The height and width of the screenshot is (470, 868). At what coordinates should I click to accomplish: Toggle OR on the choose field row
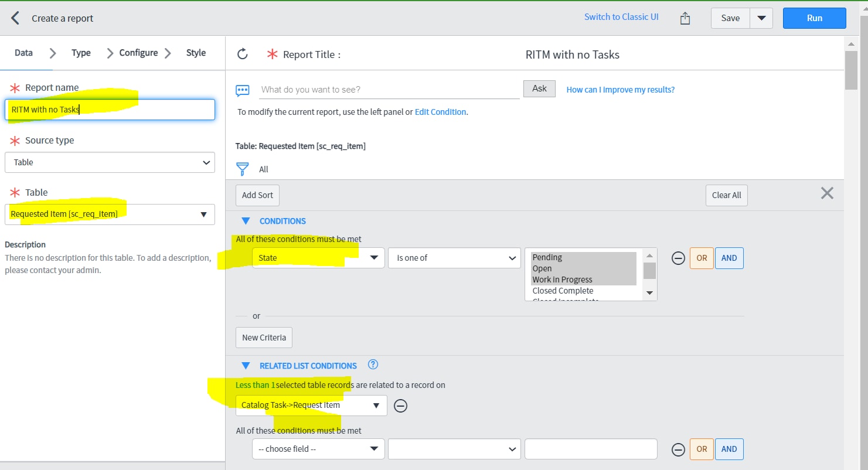coord(701,449)
